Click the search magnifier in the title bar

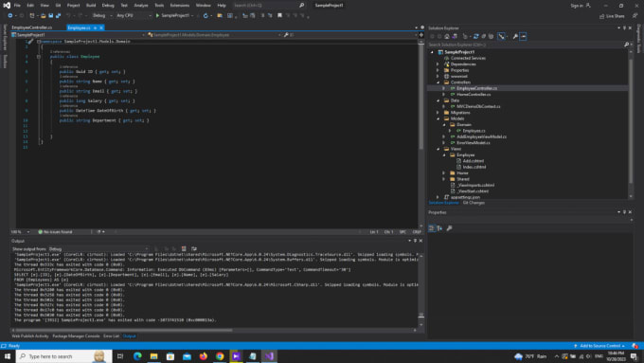coord(301,6)
